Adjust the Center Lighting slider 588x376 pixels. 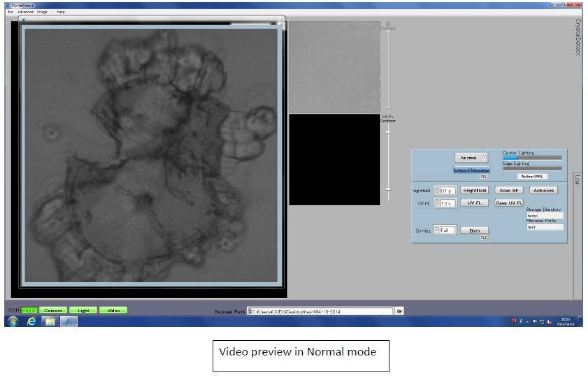pyautogui.click(x=532, y=158)
